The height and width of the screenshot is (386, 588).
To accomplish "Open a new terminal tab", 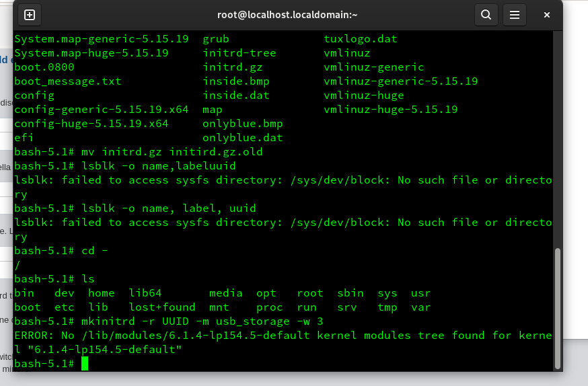I will point(30,15).
